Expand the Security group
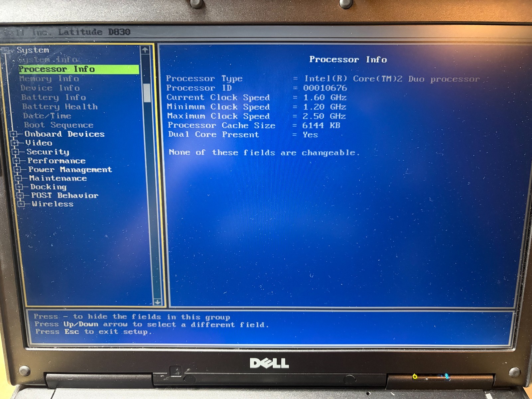Image resolution: width=532 pixels, height=399 pixels. pos(16,152)
